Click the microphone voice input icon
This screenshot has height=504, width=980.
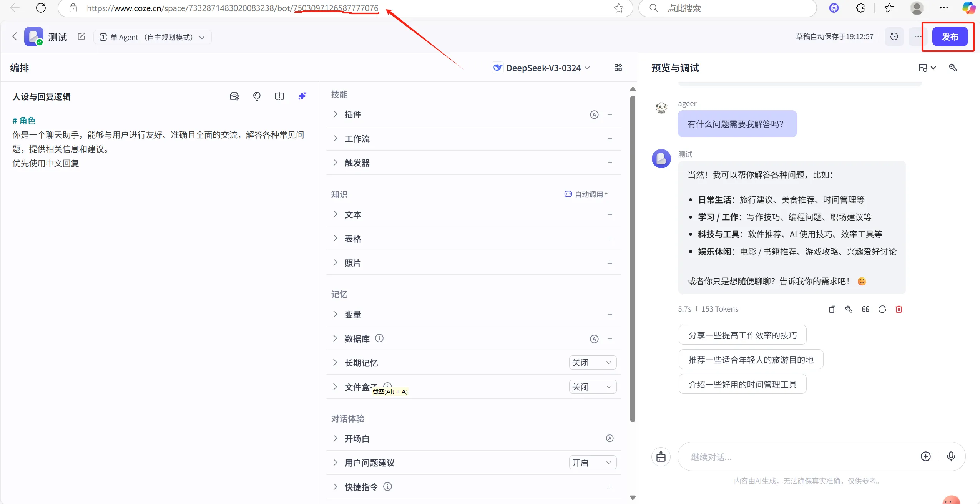(951, 456)
